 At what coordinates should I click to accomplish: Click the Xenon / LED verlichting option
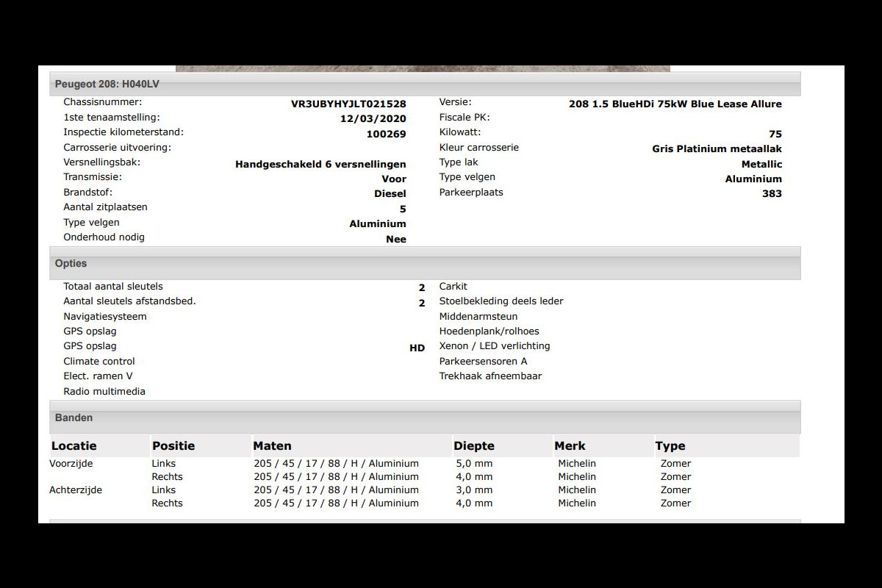click(495, 346)
